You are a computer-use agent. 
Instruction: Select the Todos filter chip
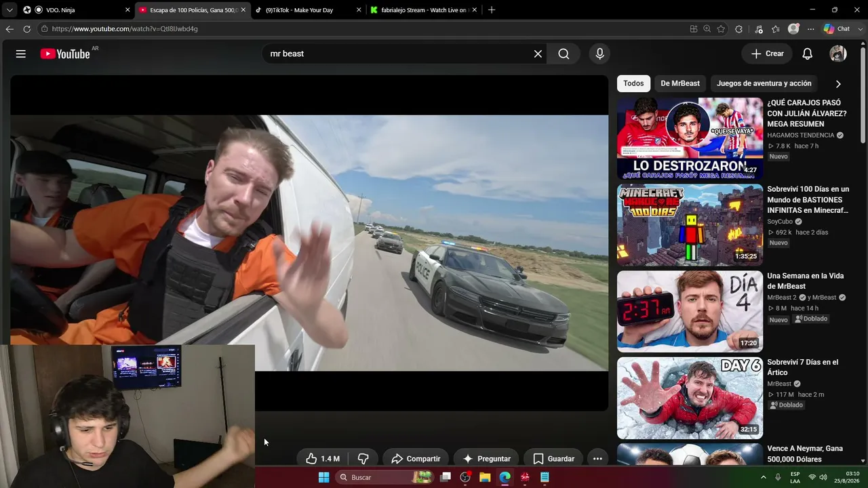[633, 83]
